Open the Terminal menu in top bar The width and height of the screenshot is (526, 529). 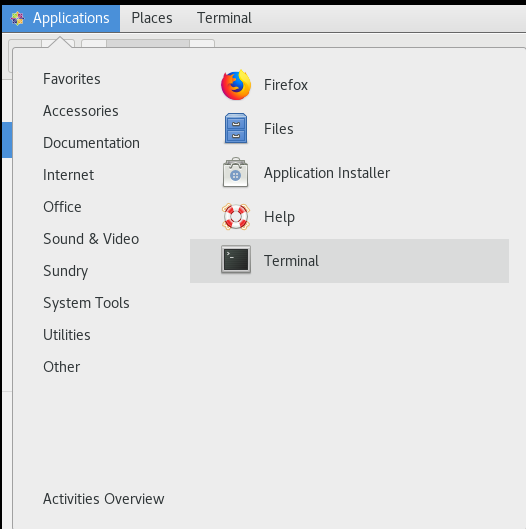pyautogui.click(x=224, y=18)
